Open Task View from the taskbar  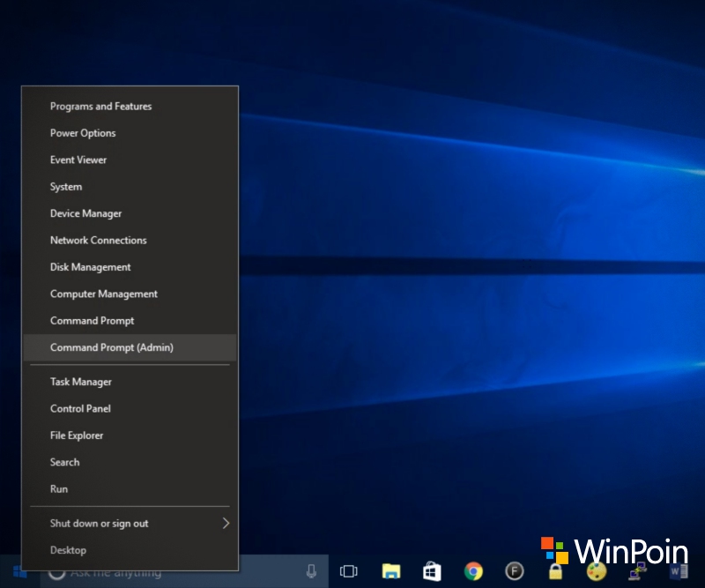350,571
